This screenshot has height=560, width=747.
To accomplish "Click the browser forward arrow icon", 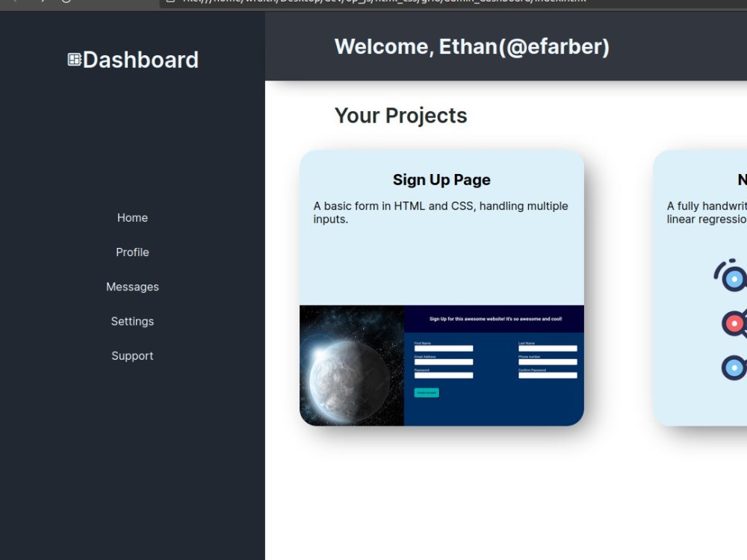I will [x=43, y=2].
